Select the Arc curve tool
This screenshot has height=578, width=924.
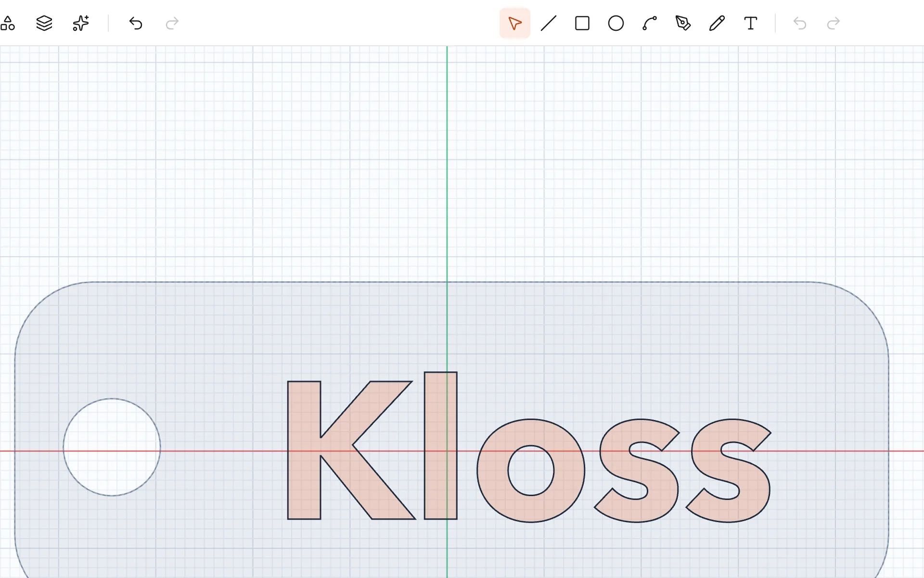[x=650, y=23]
